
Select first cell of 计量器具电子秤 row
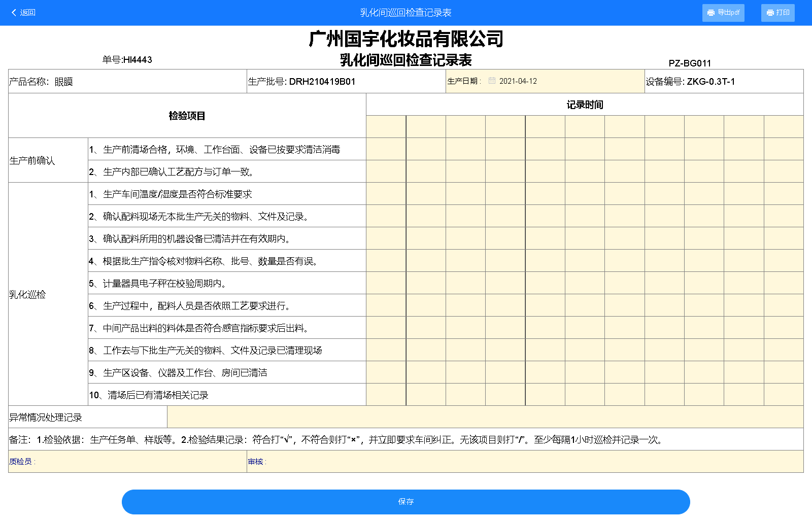[x=386, y=283]
